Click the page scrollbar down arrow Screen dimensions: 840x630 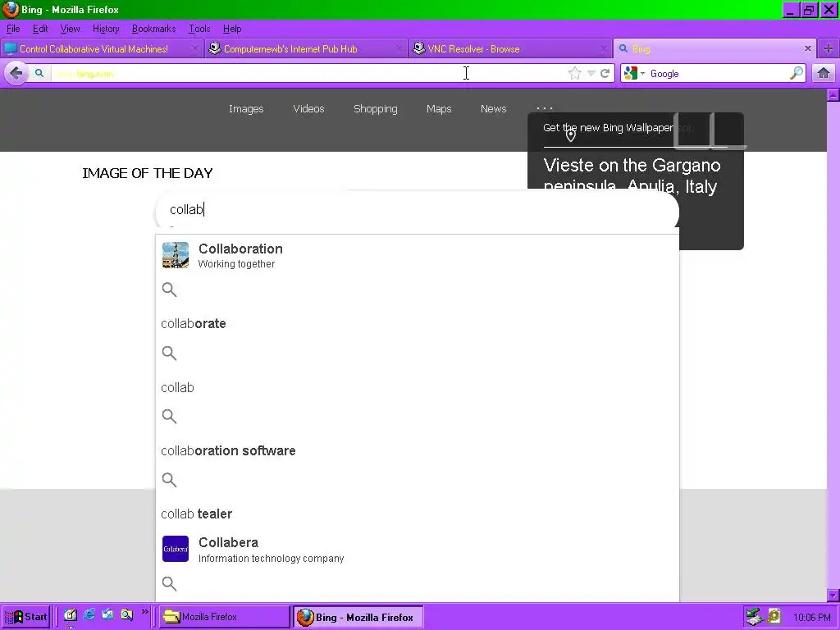pos(833,596)
